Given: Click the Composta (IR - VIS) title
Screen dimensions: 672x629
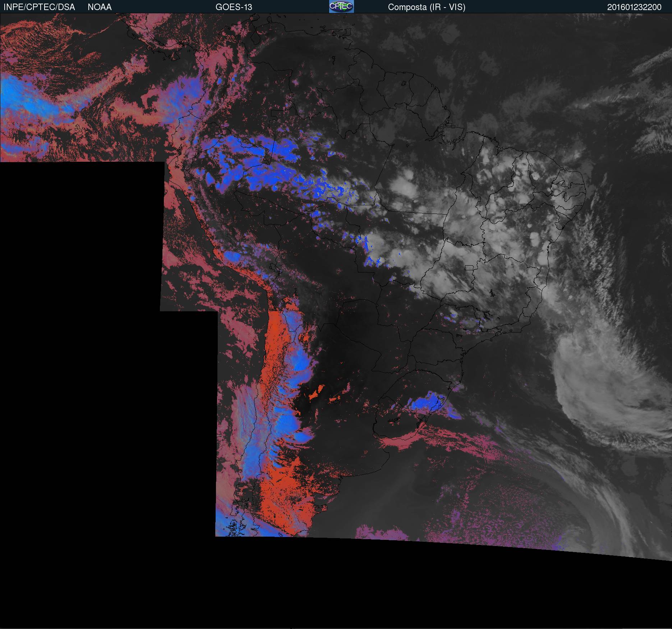Looking at the screenshot, I should pos(427,7).
